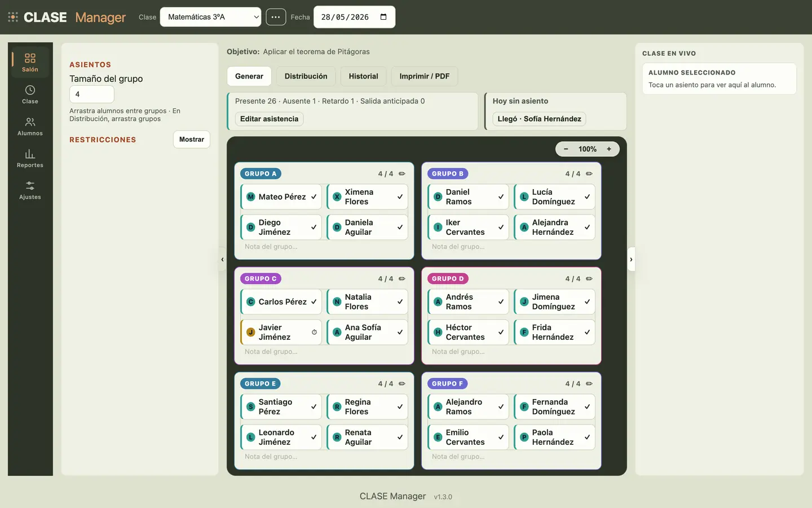The height and width of the screenshot is (508, 812).
Task: Select Alejandro Ramos seat card
Action: click(x=468, y=407)
